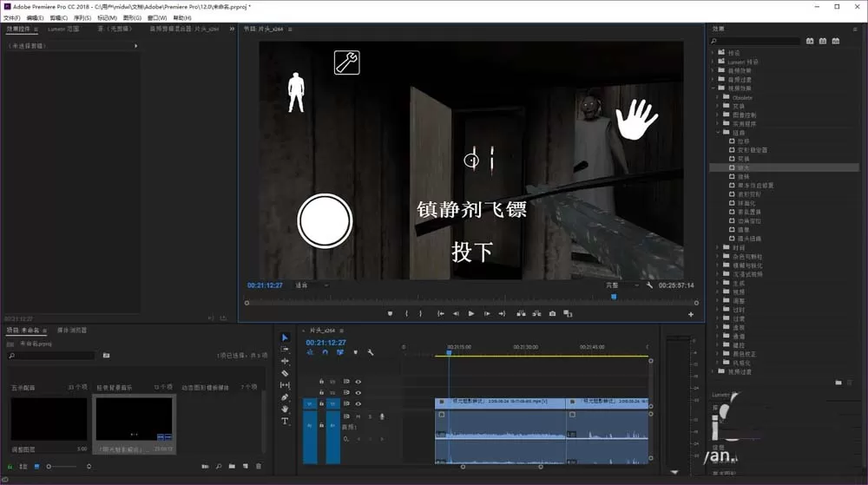
Task: Click the Export Frame camera icon
Action: 552,313
